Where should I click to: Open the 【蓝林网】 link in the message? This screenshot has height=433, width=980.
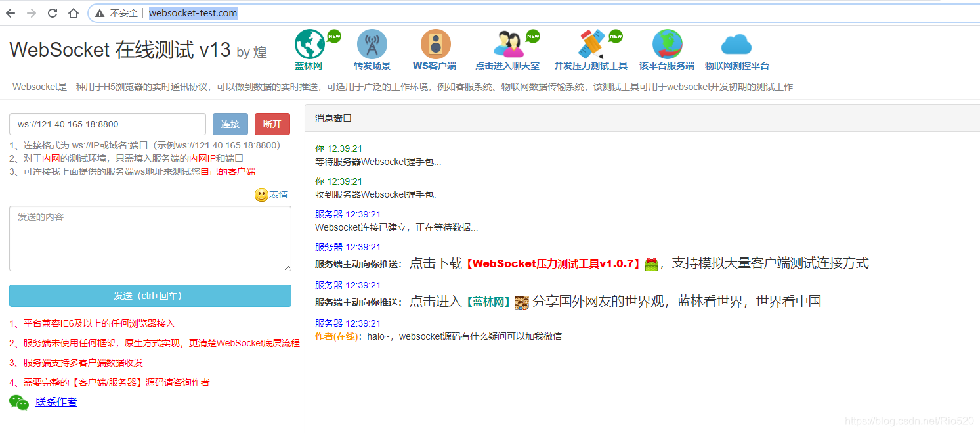487,302
